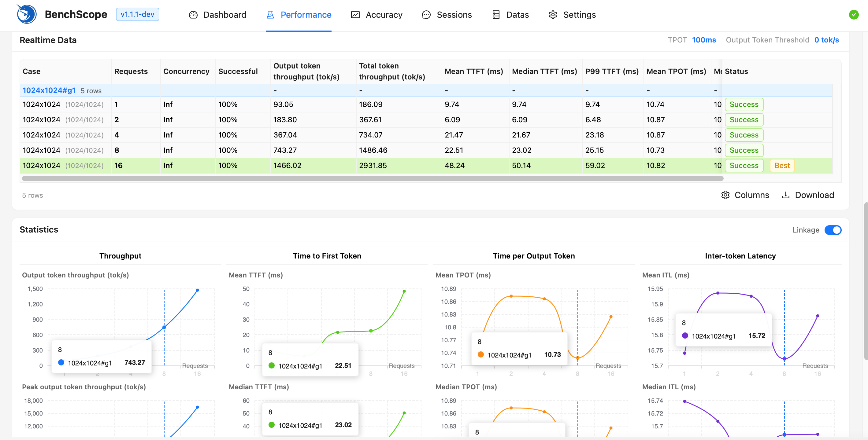Viewport: 868px width, 440px height.
Task: Click Success badge in the 8-request row
Action: (744, 150)
